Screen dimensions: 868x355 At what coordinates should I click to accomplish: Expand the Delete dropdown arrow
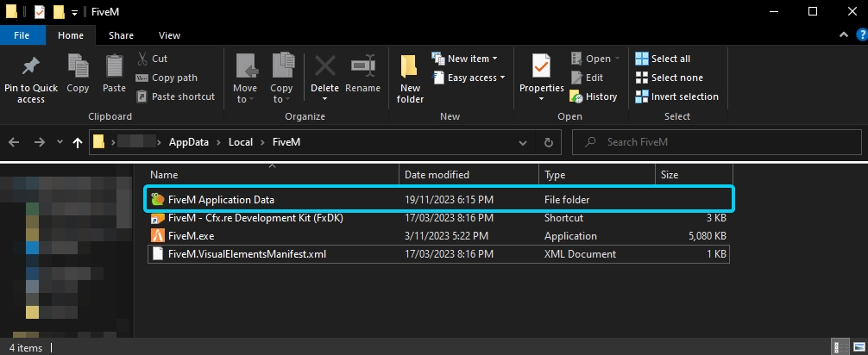(x=325, y=99)
